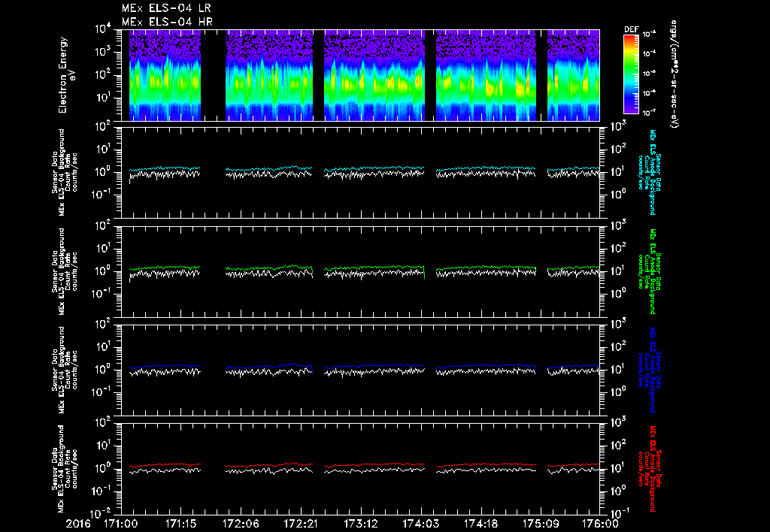Select the 171:15 time axis tick label
Viewport: 770px width, 532px height.
pyautogui.click(x=181, y=522)
